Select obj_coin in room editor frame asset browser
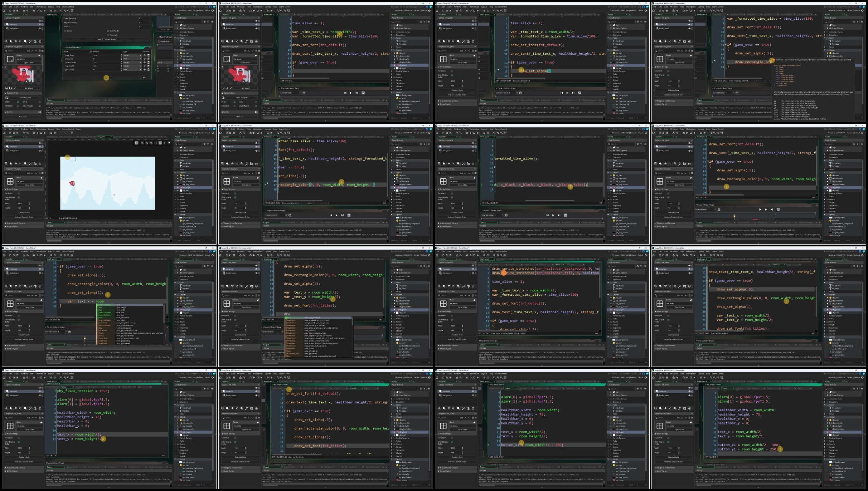Image resolution: width=868 pixels, height=491 pixels. pyautogui.click(x=185, y=175)
